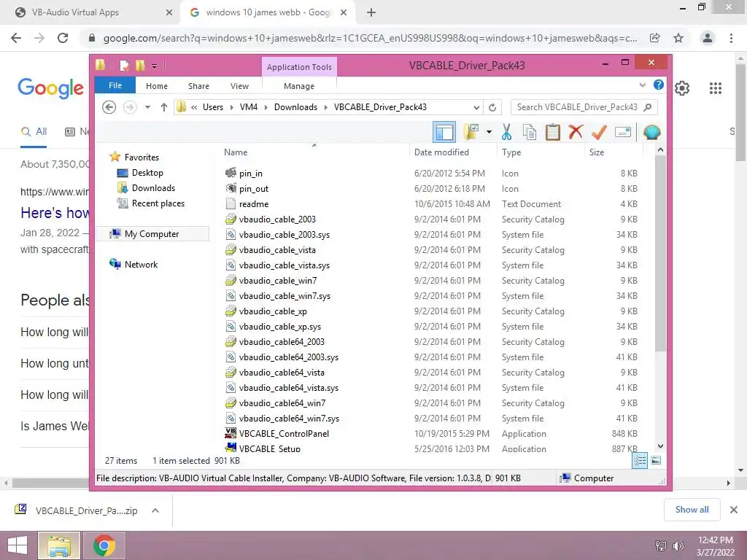Click Show all downloads button
This screenshot has height=560, width=747.
click(x=692, y=510)
